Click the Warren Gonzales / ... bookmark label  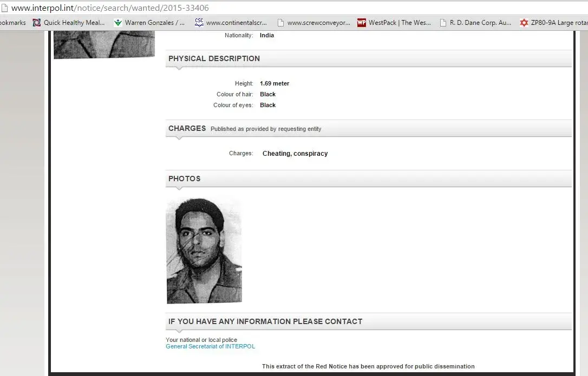pyautogui.click(x=155, y=23)
